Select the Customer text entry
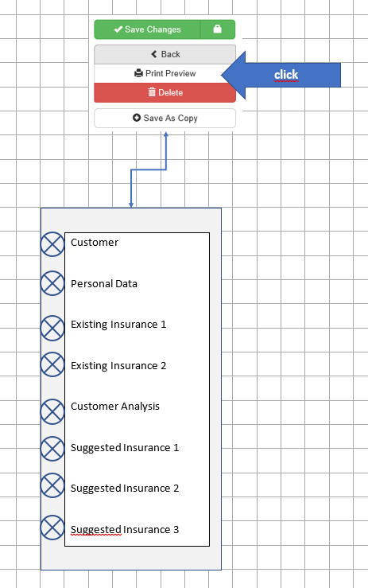 tap(95, 243)
